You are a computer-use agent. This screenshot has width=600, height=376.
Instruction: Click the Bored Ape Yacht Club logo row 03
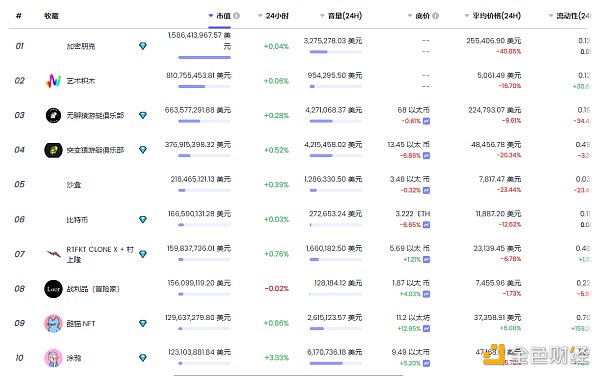[53, 115]
